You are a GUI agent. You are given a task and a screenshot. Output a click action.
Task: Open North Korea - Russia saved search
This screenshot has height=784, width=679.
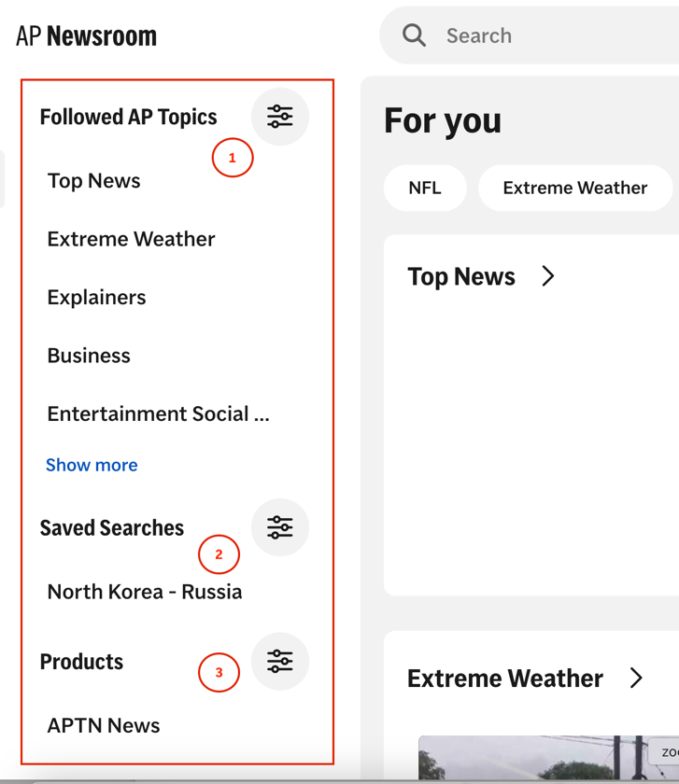(x=145, y=592)
